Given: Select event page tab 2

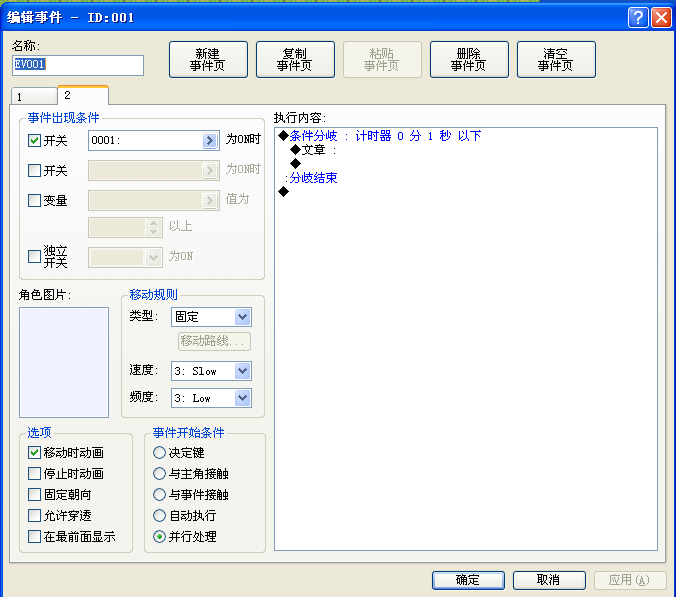Looking at the screenshot, I should [83, 95].
